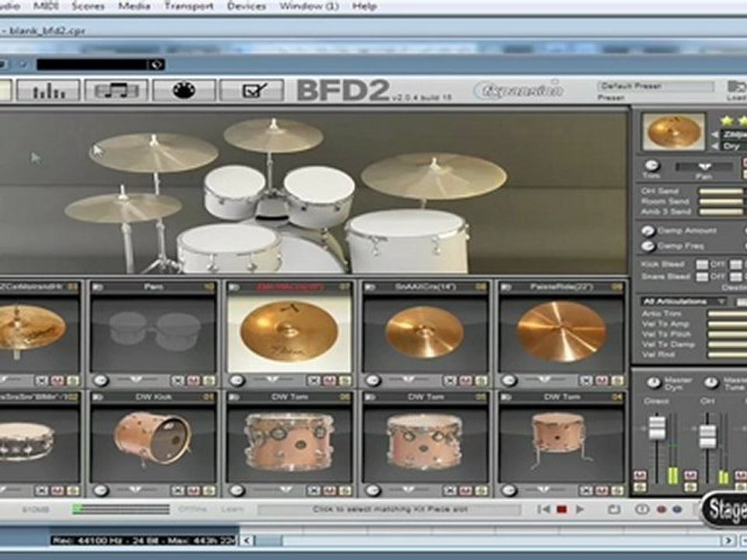
Task: Open the Mixer page icon with level bars
Action: coord(48,90)
